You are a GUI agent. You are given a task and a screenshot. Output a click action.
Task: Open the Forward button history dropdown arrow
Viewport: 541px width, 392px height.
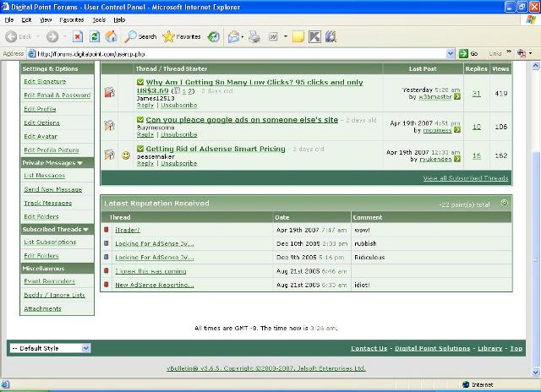64,36
